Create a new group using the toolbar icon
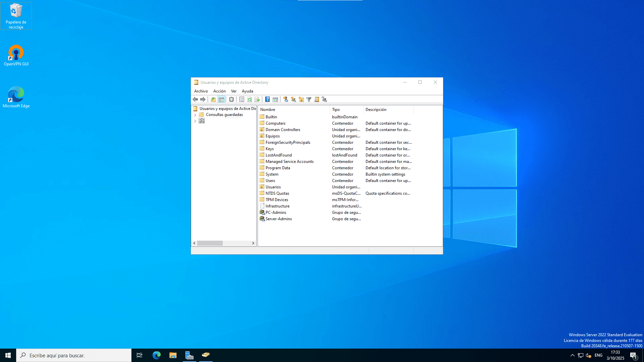The height and width of the screenshot is (362, 644). click(293, 99)
